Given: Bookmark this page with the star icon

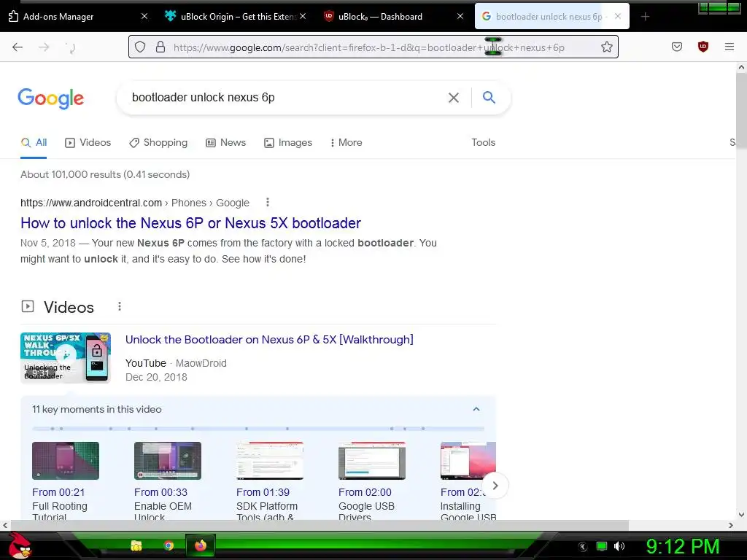Looking at the screenshot, I should (606, 47).
